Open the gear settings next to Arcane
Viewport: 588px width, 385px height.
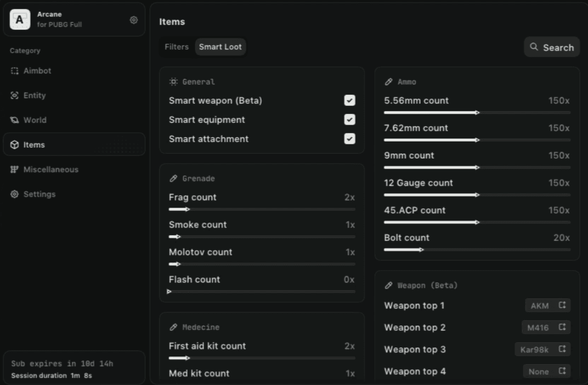[x=133, y=20]
